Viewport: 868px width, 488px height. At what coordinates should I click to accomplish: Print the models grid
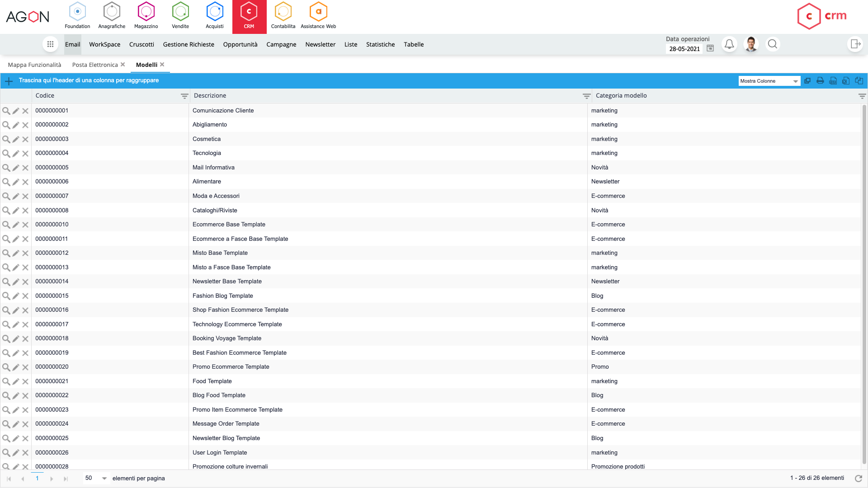coord(820,81)
